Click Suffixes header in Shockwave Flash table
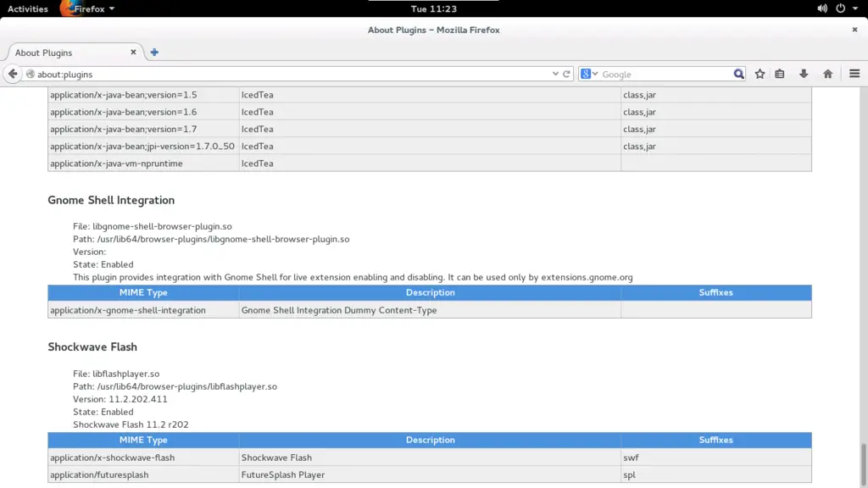This screenshot has height=488, width=868. [715, 440]
